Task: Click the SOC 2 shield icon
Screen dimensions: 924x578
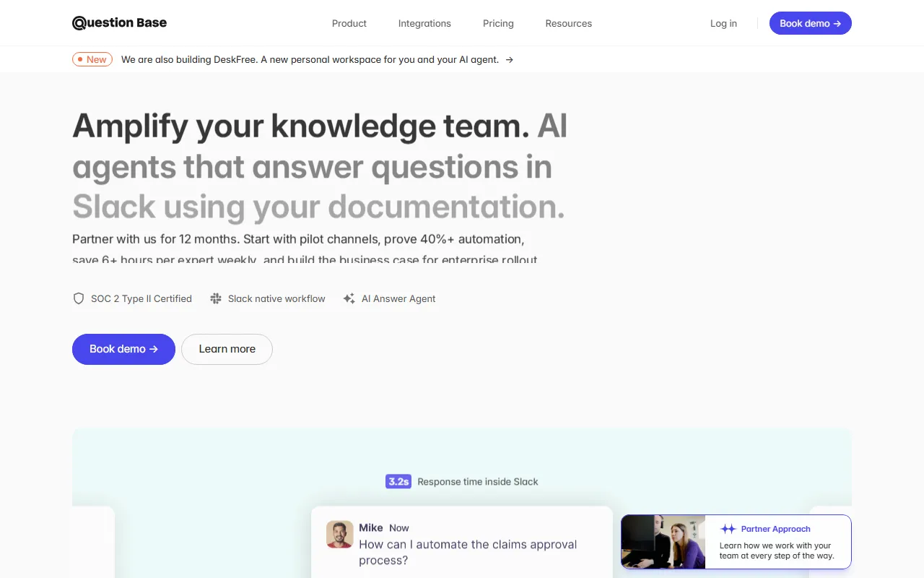Action: point(79,298)
